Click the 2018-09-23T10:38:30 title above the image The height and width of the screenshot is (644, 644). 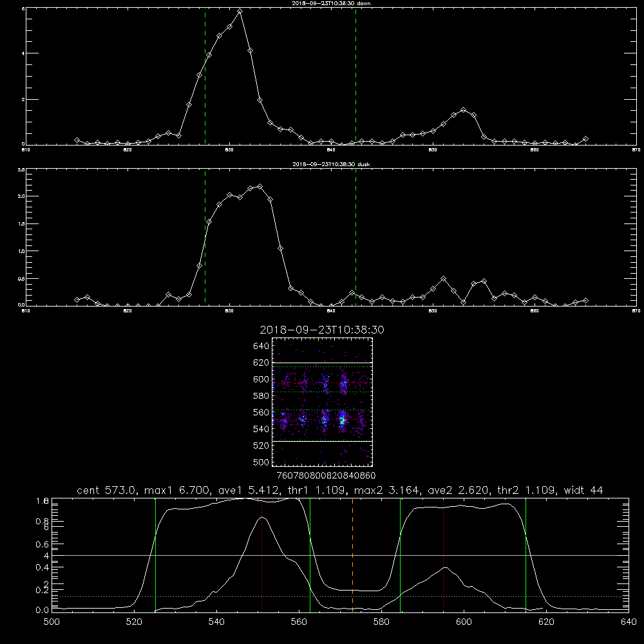322,330
